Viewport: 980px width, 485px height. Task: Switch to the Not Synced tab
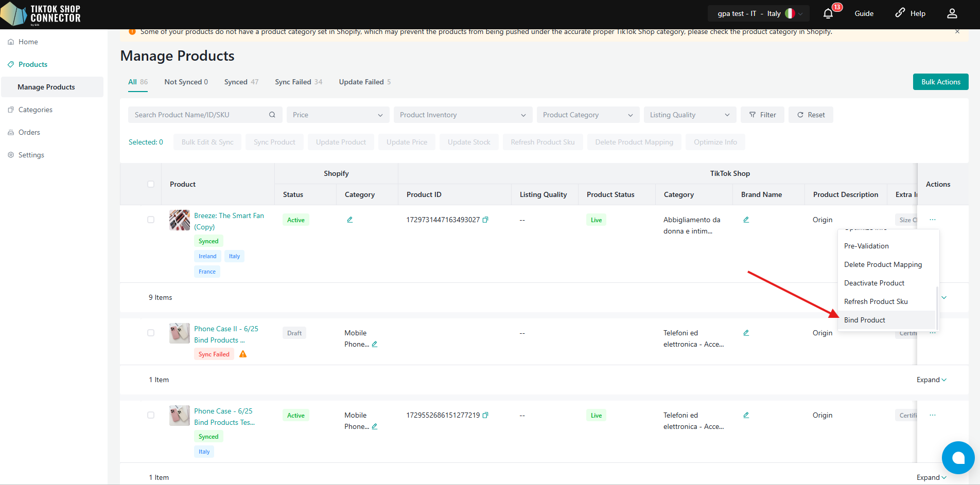pos(186,82)
